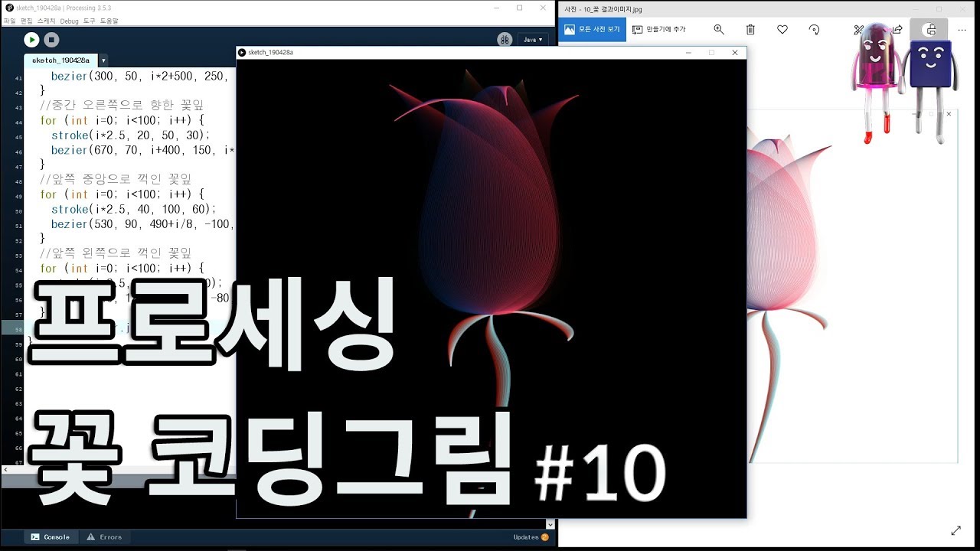Switch to the Console tab

(51, 537)
